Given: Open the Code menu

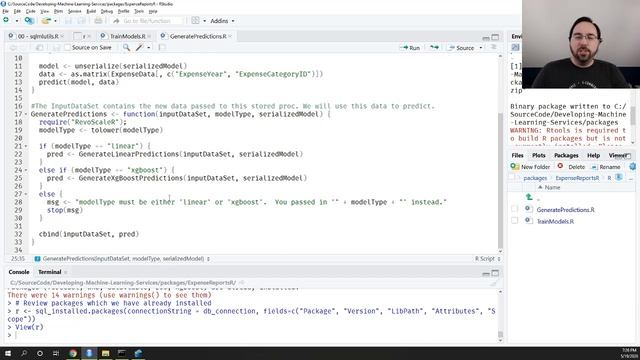Looking at the screenshot, I should point(31,11).
